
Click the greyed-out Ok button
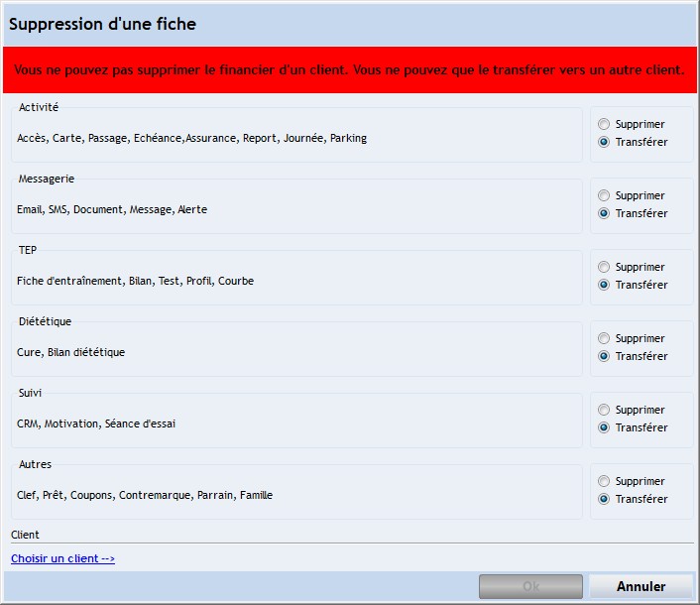click(x=530, y=586)
